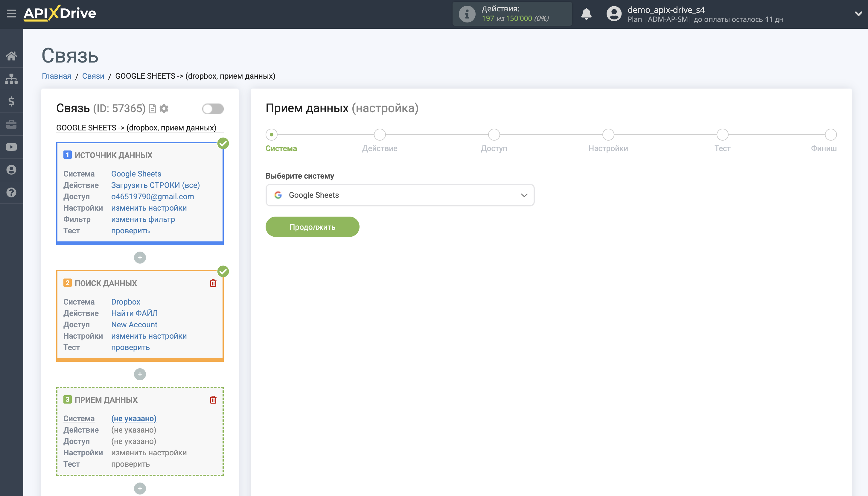Image resolution: width=868 pixels, height=496 pixels.
Task: Enable the connection with the toggle switch
Action: (x=213, y=108)
